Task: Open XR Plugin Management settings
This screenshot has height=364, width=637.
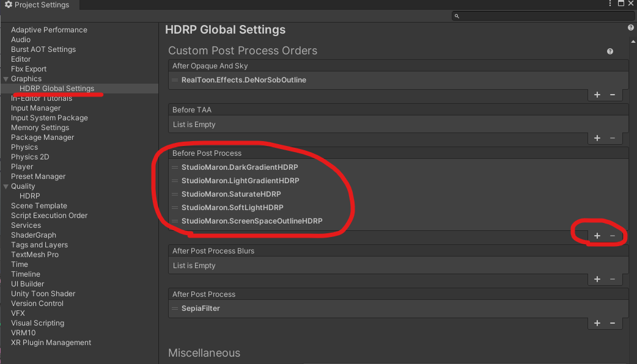Action: click(x=51, y=343)
